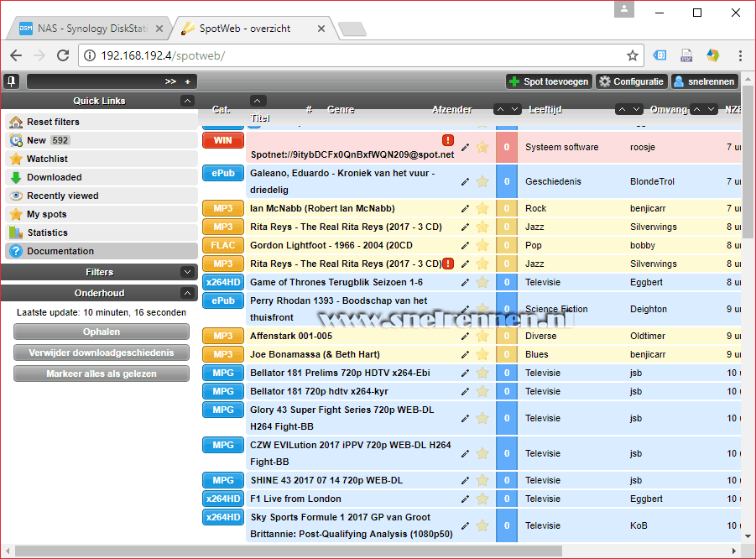Toggle watchlist star on the Ian McNabb row
This screenshot has width=756, height=559.
pyautogui.click(x=482, y=209)
